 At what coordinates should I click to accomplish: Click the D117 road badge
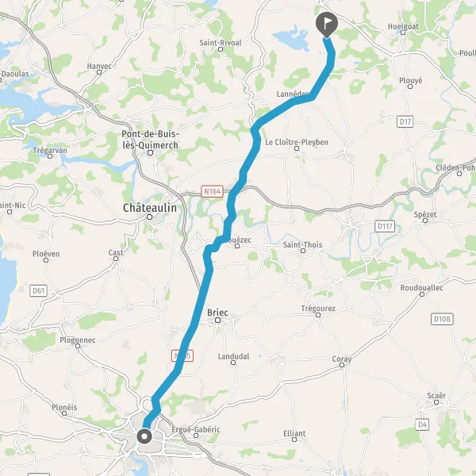(385, 226)
